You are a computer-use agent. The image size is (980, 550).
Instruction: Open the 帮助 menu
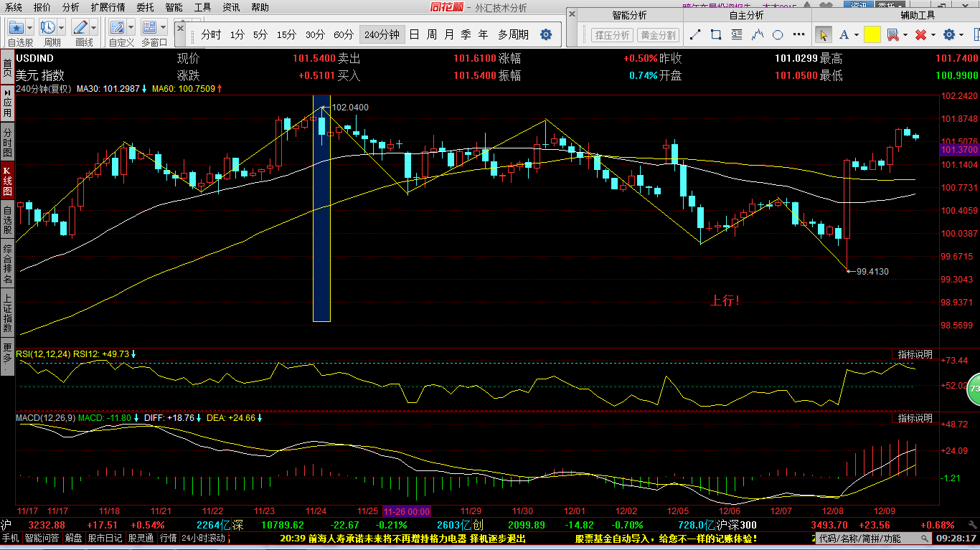tap(260, 7)
